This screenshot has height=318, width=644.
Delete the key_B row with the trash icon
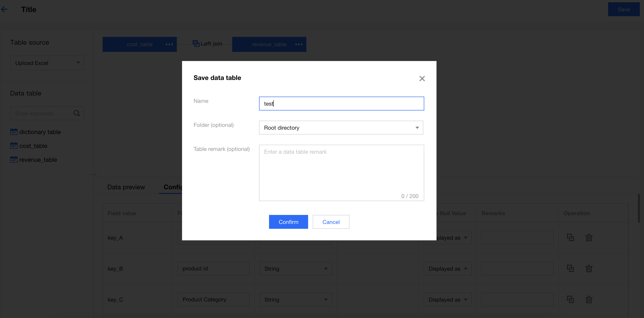pyautogui.click(x=589, y=269)
